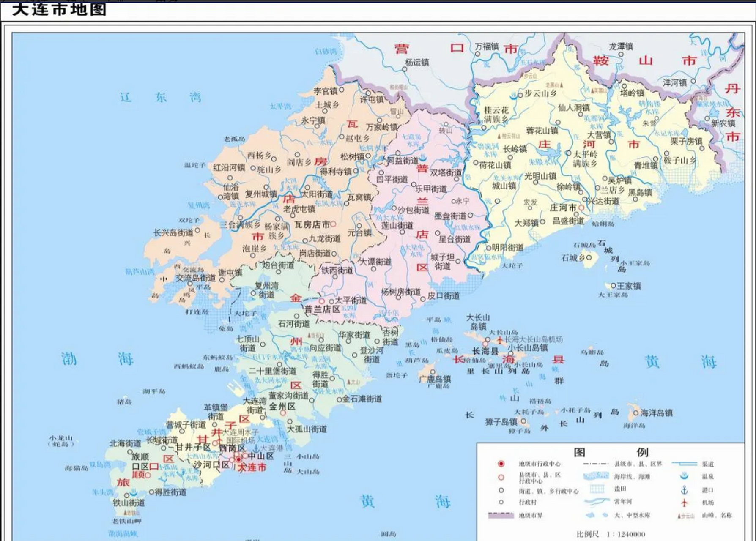
Task: Select the red 地级市行政中心 marker symbol in legend
Action: point(501,464)
